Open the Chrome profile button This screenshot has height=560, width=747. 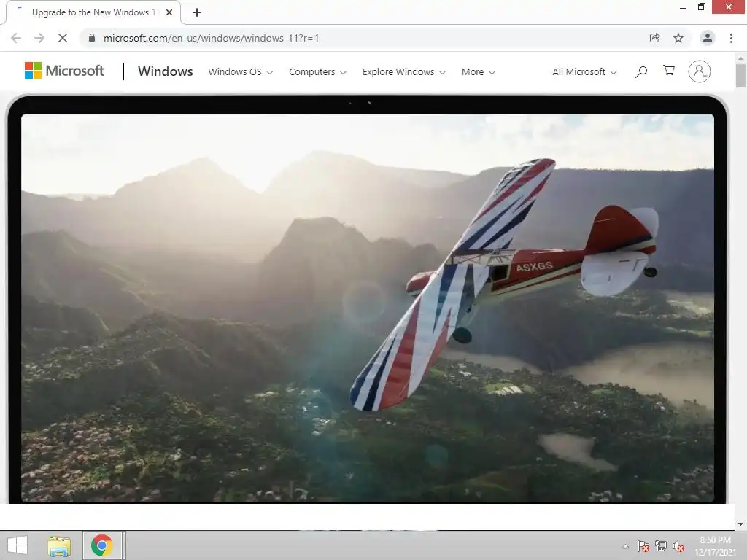tap(708, 38)
